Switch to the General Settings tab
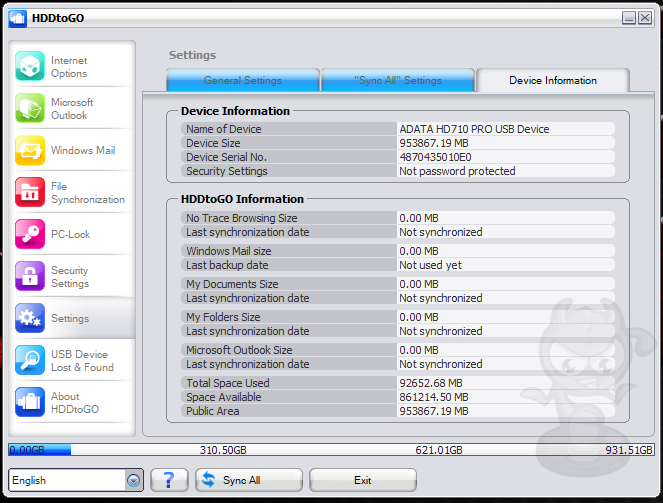The height and width of the screenshot is (503, 663). pyautogui.click(x=243, y=80)
